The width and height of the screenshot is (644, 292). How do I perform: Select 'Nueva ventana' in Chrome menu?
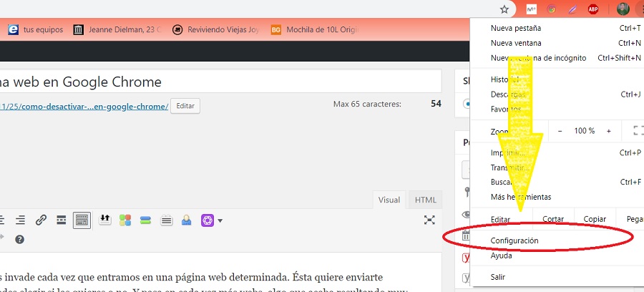[x=557, y=43]
